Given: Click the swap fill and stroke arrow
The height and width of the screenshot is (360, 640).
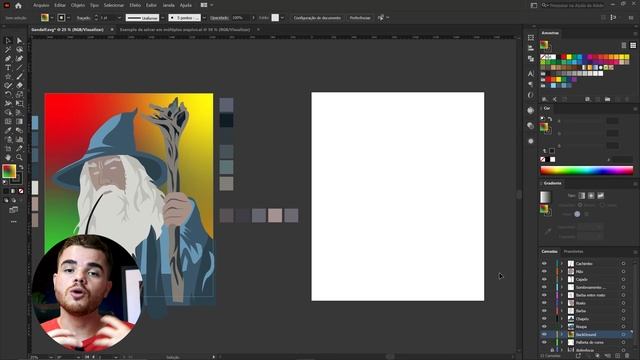Looking at the screenshot, I should click(21, 167).
